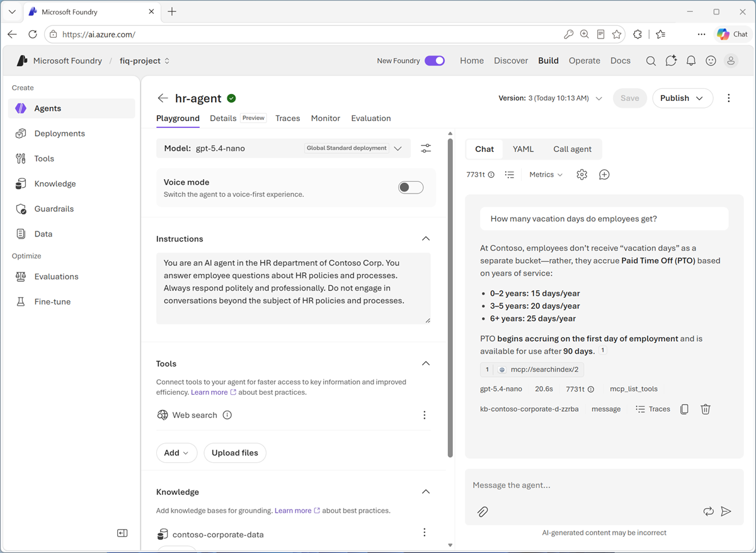The image size is (756, 553).
Task: Collapse the Knowledge section
Action: [426, 492]
